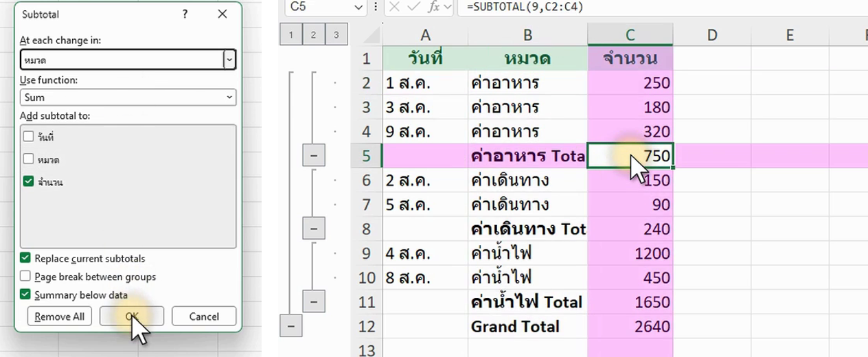
Task: Click the confirm checkmark in formula bar
Action: point(414,7)
